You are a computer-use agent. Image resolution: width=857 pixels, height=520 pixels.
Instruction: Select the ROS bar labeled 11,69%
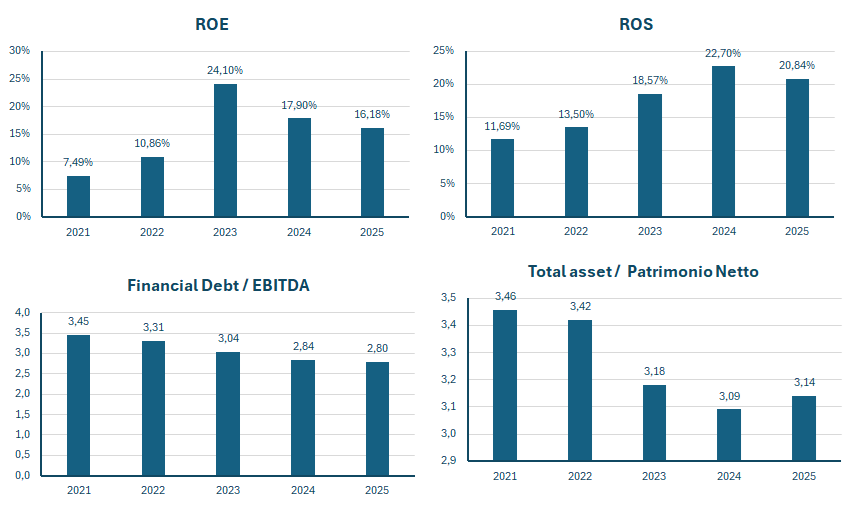click(x=502, y=178)
